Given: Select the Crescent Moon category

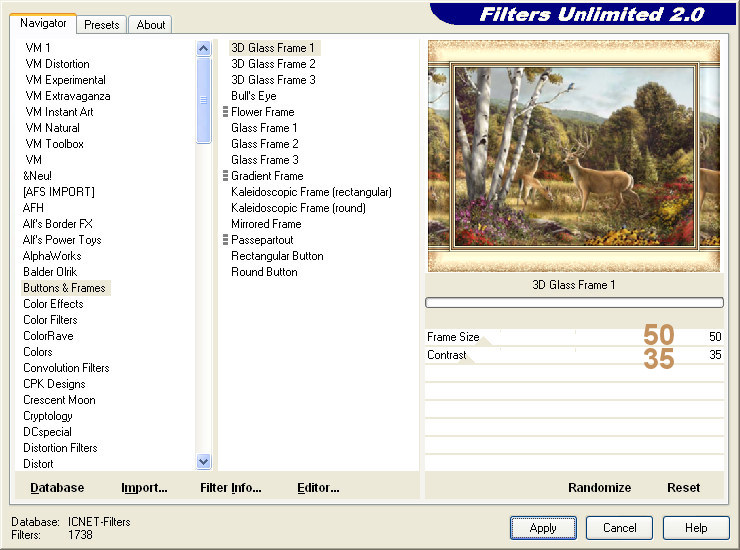Looking at the screenshot, I should tap(59, 401).
